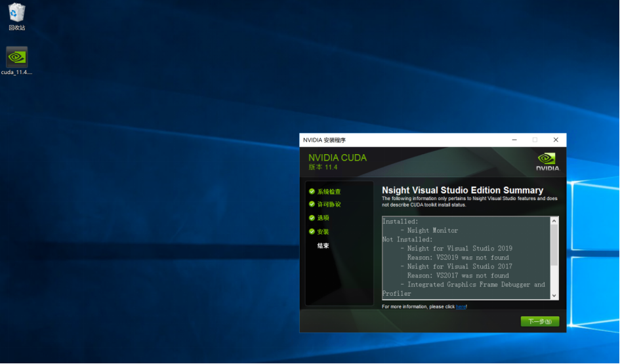This screenshot has height=364, width=620.
Task: Close the NVIDIA 安装程序 window
Action: 556,140
